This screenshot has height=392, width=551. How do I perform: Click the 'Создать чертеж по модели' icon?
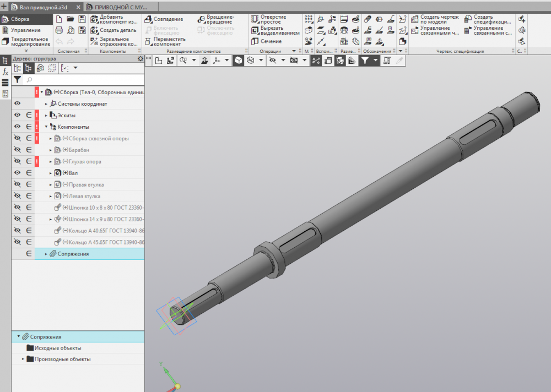414,19
